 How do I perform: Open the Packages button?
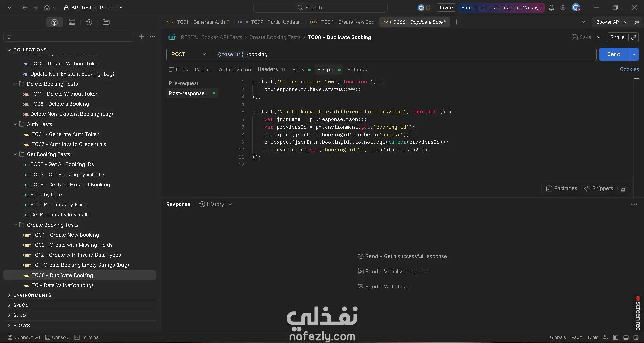point(562,189)
